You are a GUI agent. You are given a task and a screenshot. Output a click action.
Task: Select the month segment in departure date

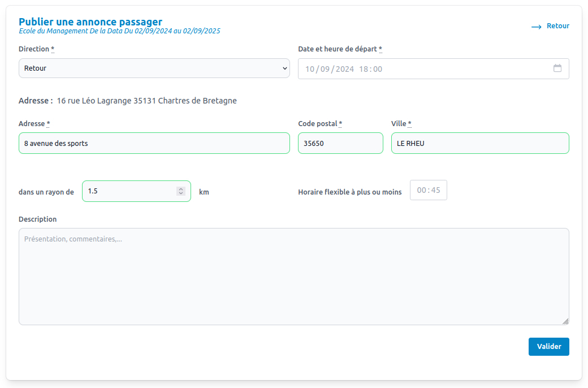pyautogui.click(x=325, y=69)
